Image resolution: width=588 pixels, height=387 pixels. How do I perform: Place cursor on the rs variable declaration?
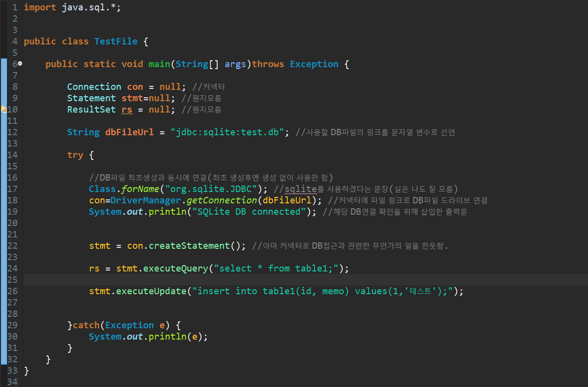tap(127, 110)
